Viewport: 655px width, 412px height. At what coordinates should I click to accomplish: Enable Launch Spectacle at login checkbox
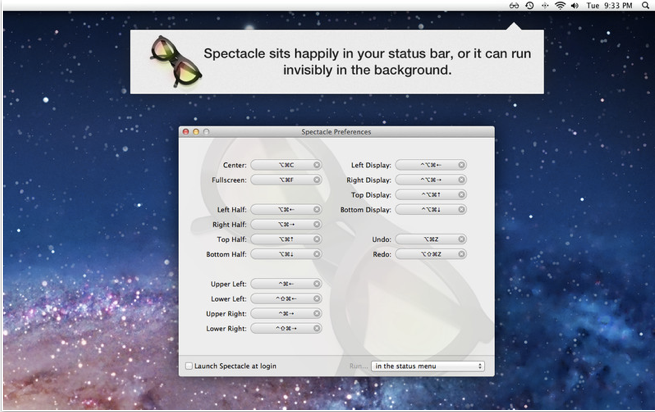(x=189, y=366)
